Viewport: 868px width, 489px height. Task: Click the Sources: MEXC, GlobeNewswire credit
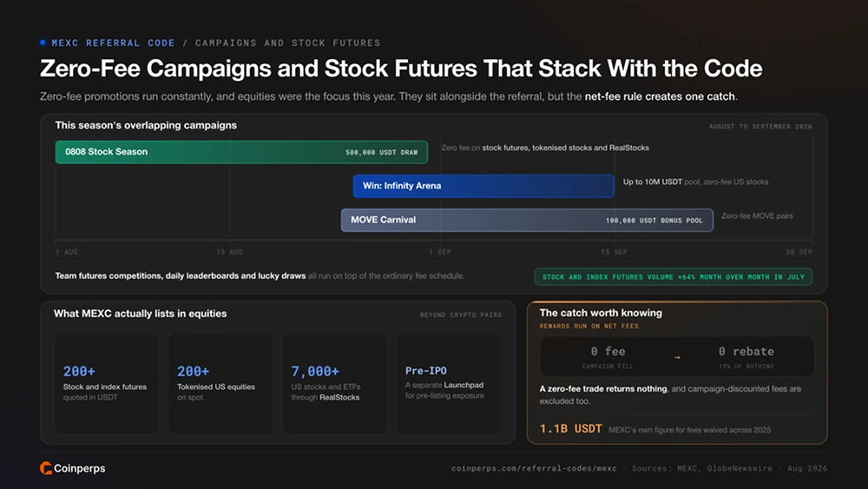702,468
